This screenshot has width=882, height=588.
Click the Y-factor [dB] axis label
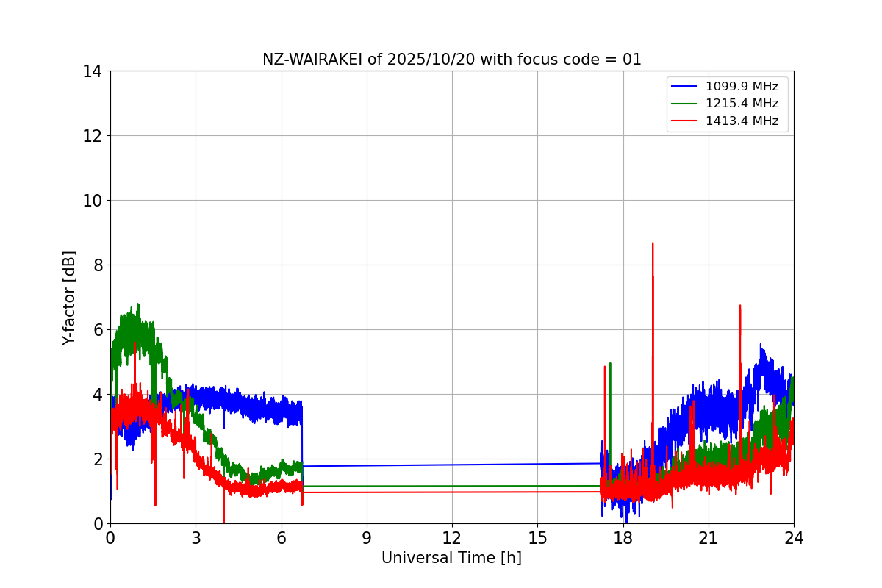coord(69,297)
